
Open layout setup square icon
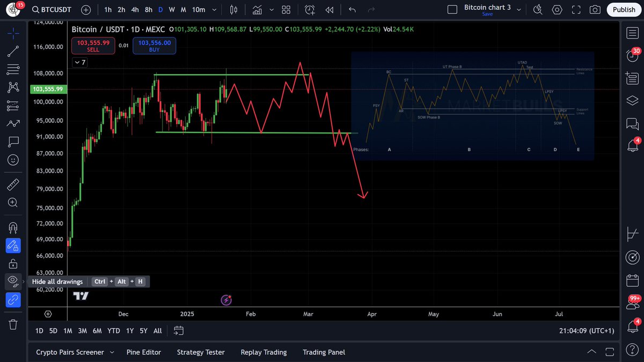[x=452, y=10]
